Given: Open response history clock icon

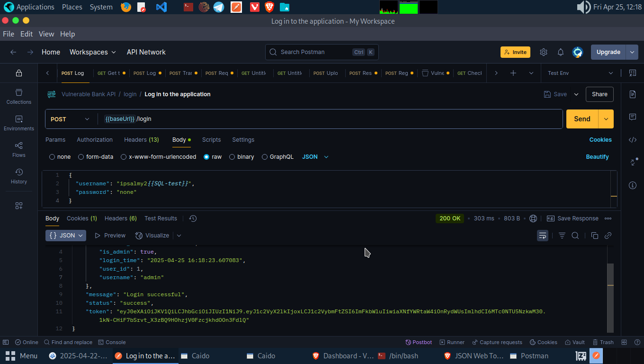Looking at the screenshot, I should click(x=193, y=218).
